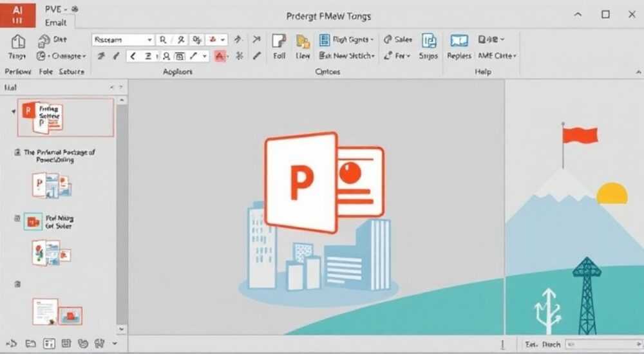Click the snowflake-like icon next to font color

[240, 56]
